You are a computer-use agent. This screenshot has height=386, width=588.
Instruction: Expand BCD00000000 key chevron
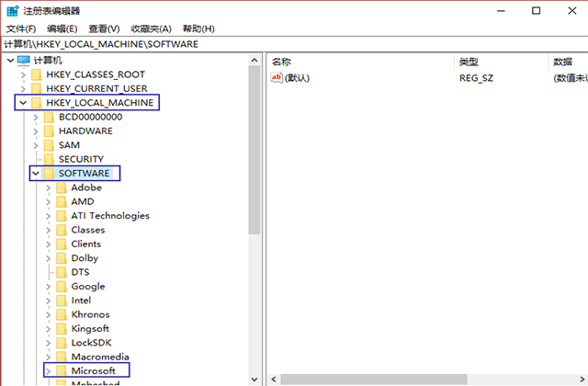click(x=36, y=117)
